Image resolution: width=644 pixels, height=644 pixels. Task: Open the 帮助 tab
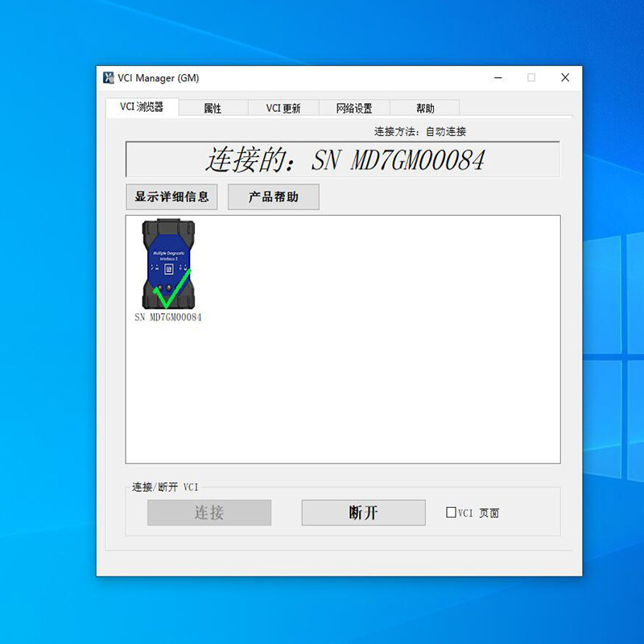[x=425, y=108]
